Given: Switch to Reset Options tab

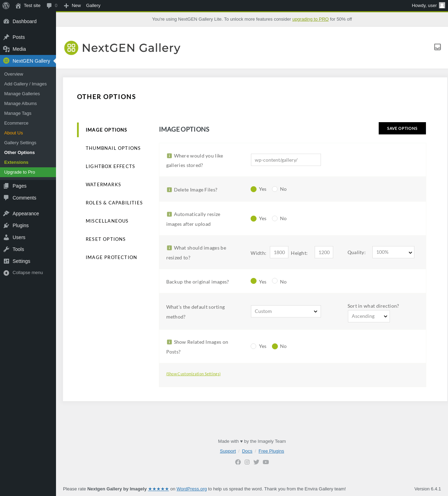Looking at the screenshot, I should [106, 239].
